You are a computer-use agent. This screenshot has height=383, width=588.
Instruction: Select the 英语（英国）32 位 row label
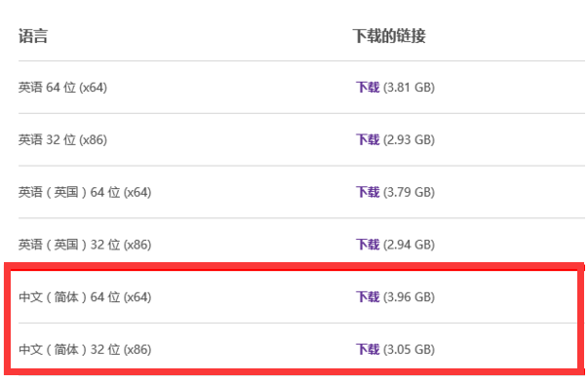85,245
